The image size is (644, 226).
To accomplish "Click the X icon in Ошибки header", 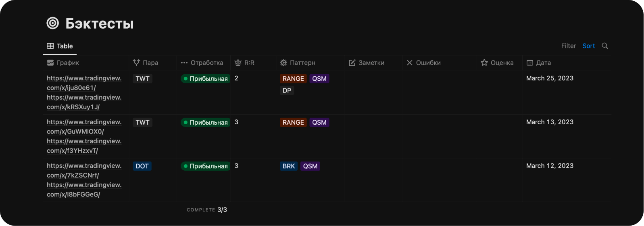I will pyautogui.click(x=409, y=63).
